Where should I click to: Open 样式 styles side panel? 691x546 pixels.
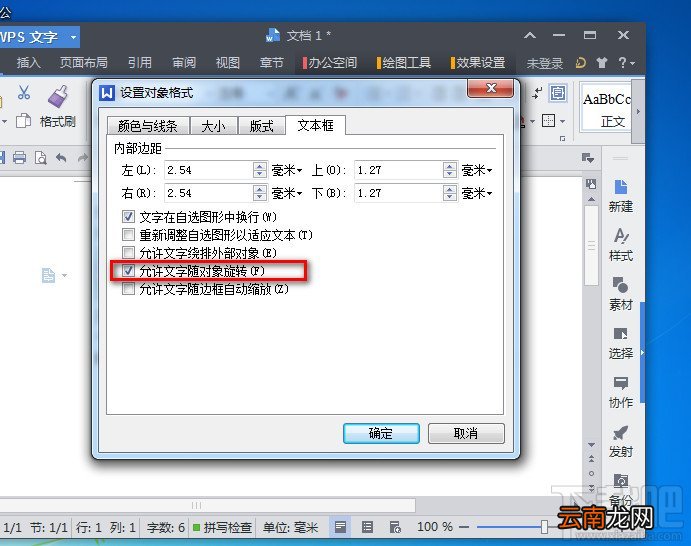click(620, 245)
